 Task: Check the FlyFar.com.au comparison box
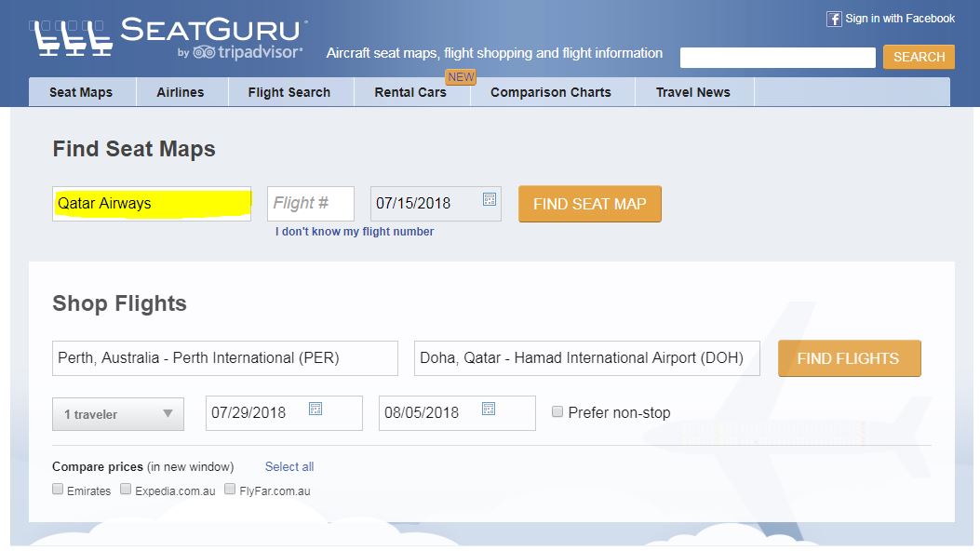[230, 489]
